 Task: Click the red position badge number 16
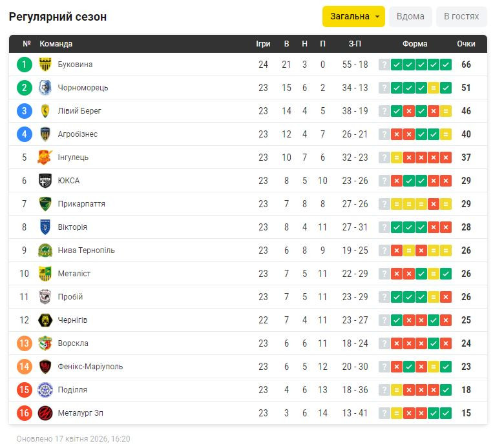pyautogui.click(x=25, y=413)
